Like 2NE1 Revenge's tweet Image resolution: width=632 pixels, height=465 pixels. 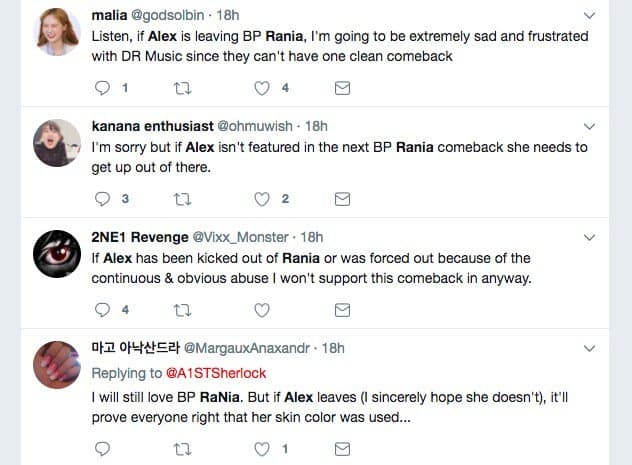click(x=261, y=309)
